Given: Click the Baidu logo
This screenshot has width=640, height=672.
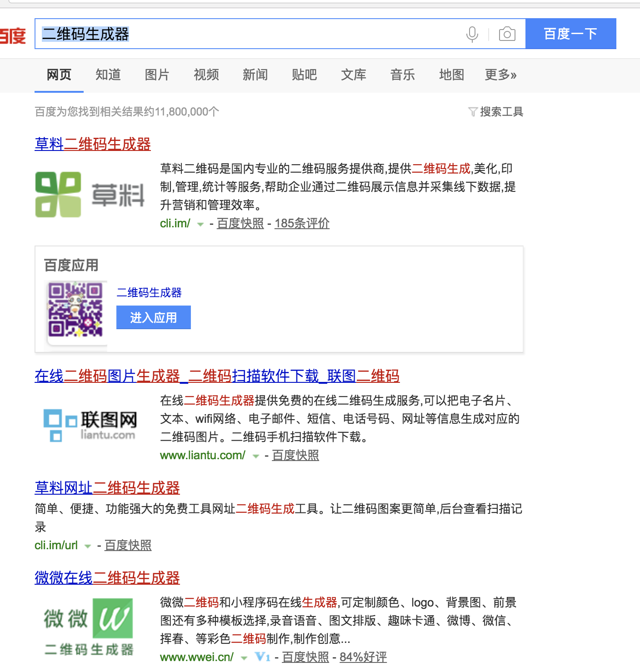Looking at the screenshot, I should 13,35.
